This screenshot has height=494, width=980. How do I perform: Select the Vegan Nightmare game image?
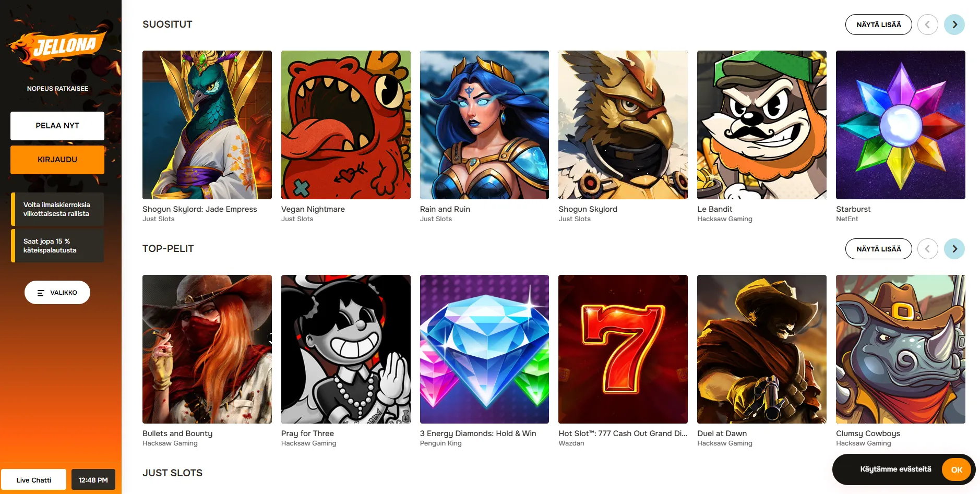(346, 125)
